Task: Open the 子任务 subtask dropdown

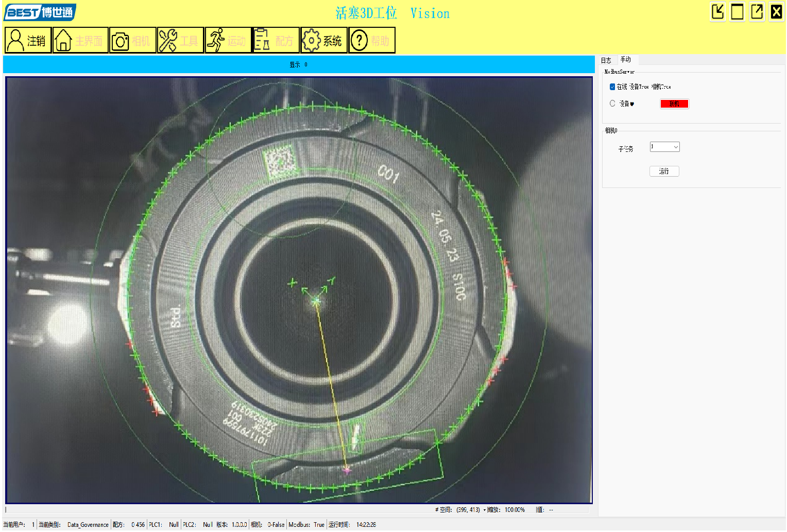Action: [664, 147]
